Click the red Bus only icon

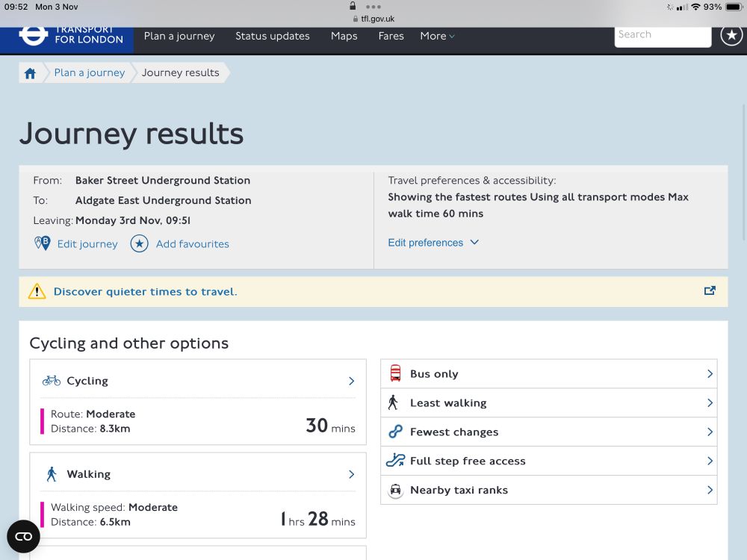(x=395, y=373)
